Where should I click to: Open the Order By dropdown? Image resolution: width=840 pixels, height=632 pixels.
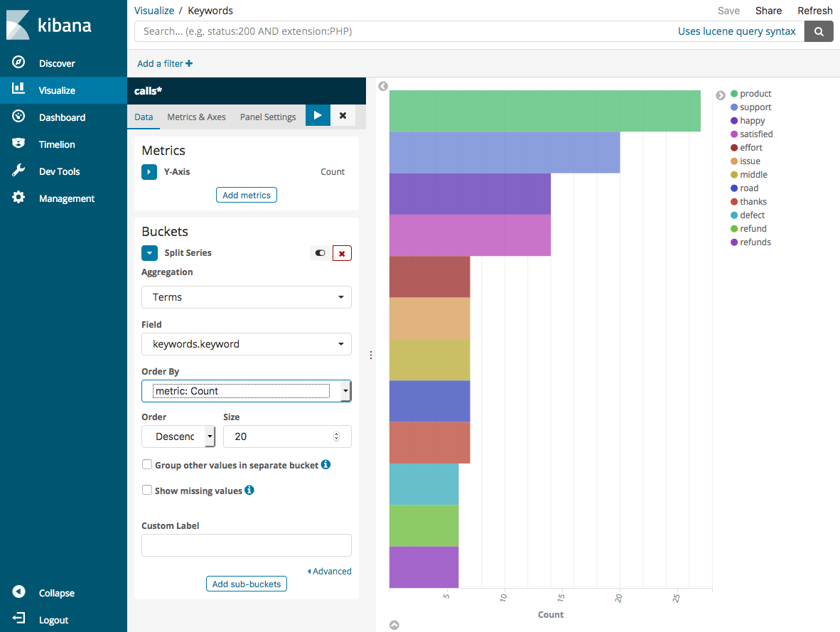click(x=246, y=390)
